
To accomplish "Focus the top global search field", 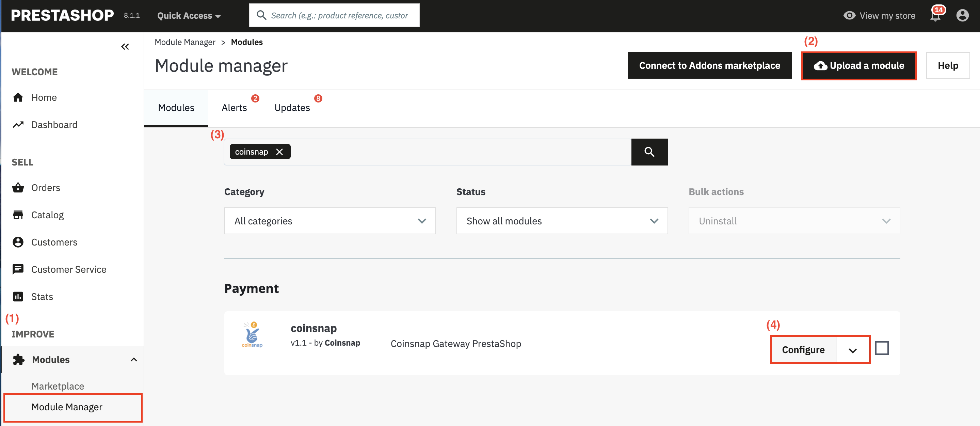I will pos(339,16).
